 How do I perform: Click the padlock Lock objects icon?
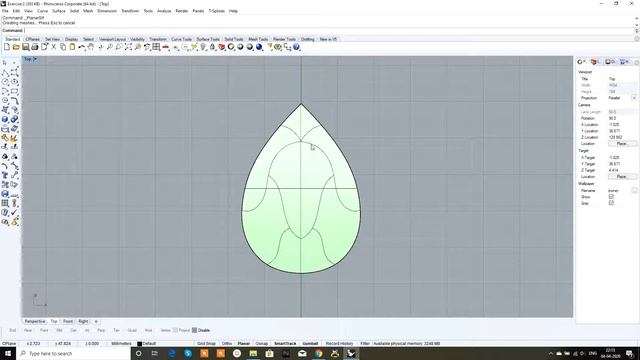(212, 47)
